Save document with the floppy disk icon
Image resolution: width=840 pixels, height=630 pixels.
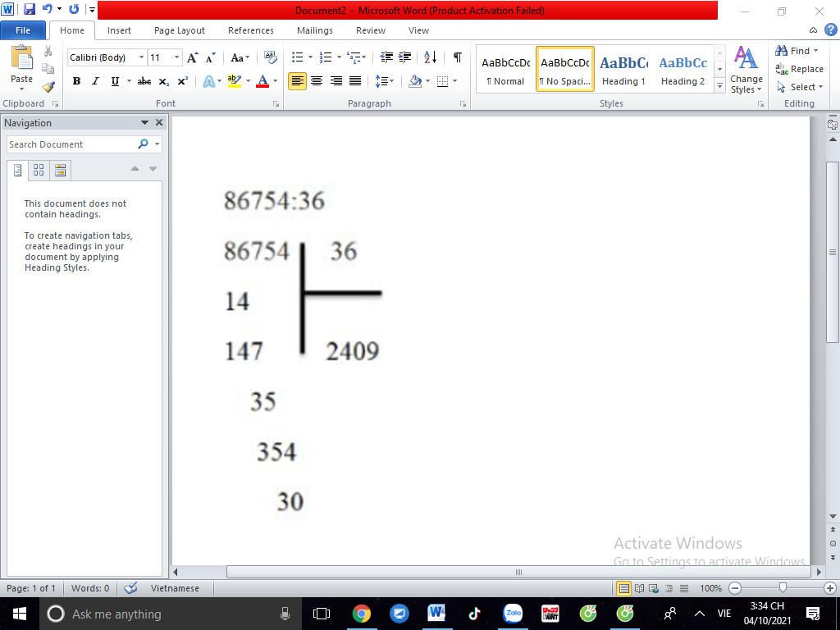(29, 9)
